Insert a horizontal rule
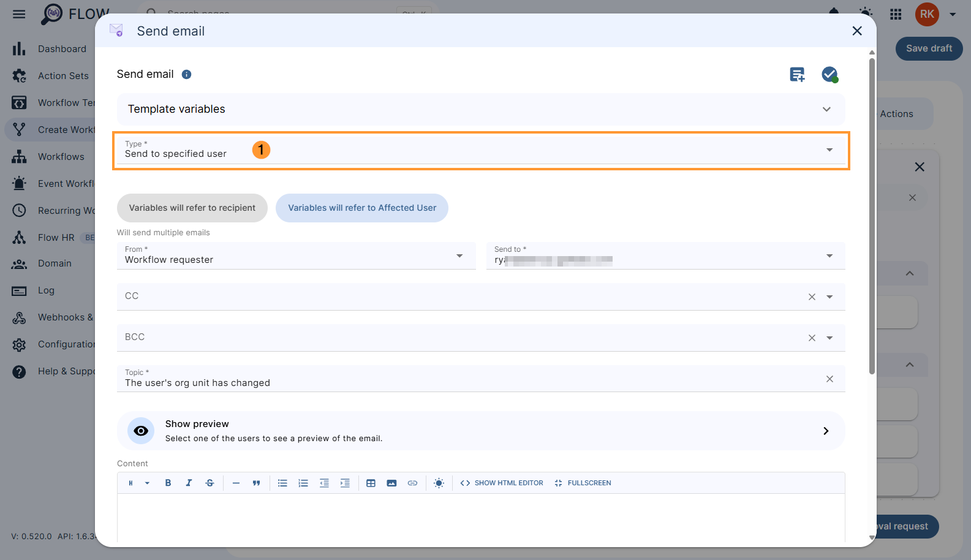The width and height of the screenshot is (971, 560). point(236,483)
